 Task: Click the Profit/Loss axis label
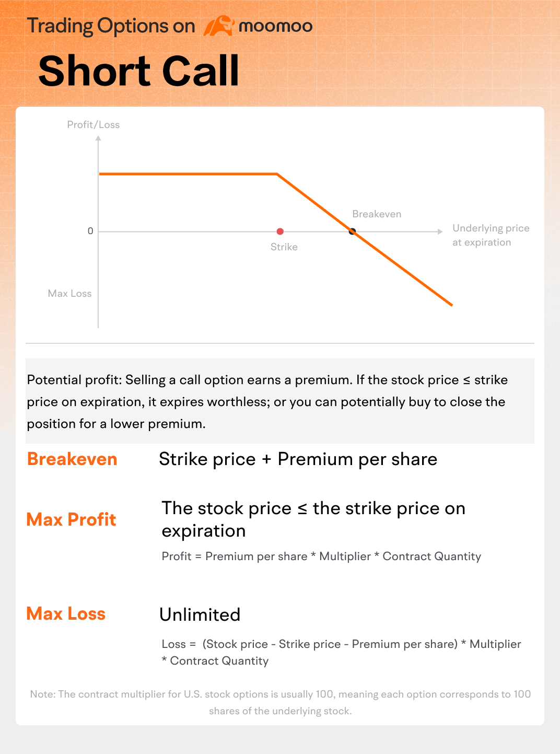coord(94,124)
